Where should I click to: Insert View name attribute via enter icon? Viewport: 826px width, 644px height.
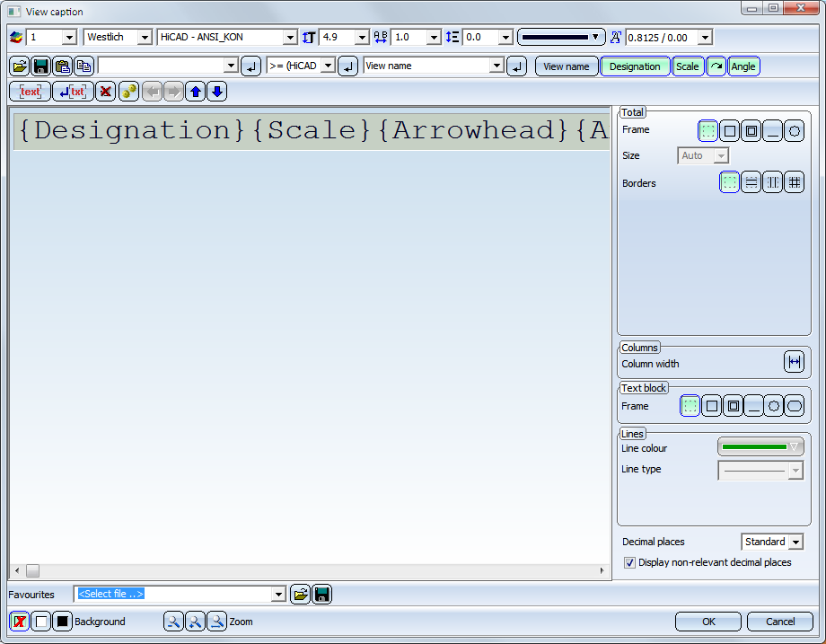pos(517,66)
